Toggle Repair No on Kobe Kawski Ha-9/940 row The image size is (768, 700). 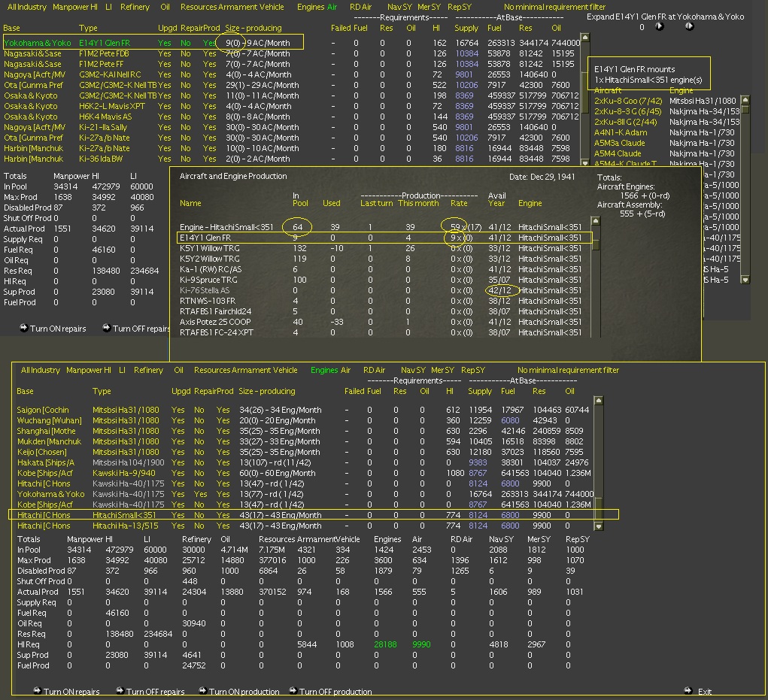[x=199, y=473]
